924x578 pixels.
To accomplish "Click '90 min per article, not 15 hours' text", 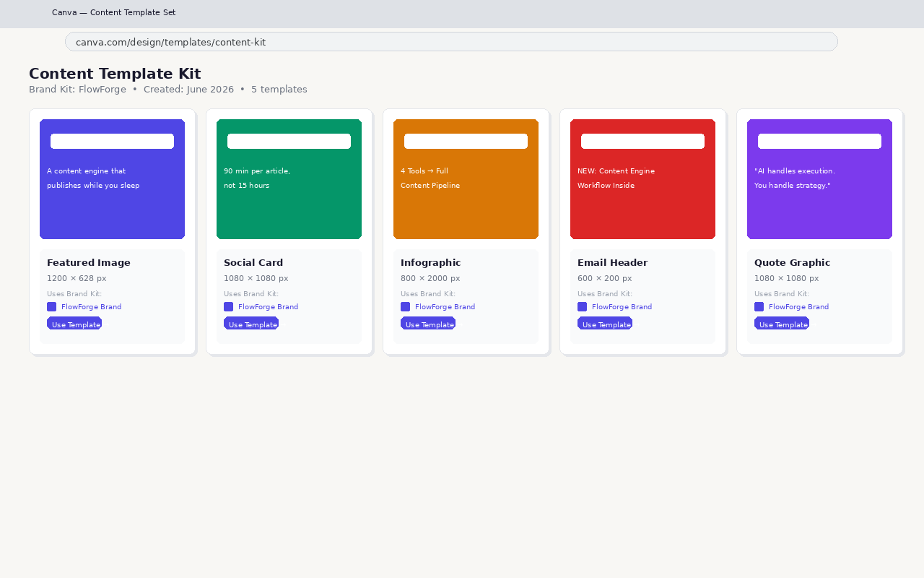I will 257,178.
